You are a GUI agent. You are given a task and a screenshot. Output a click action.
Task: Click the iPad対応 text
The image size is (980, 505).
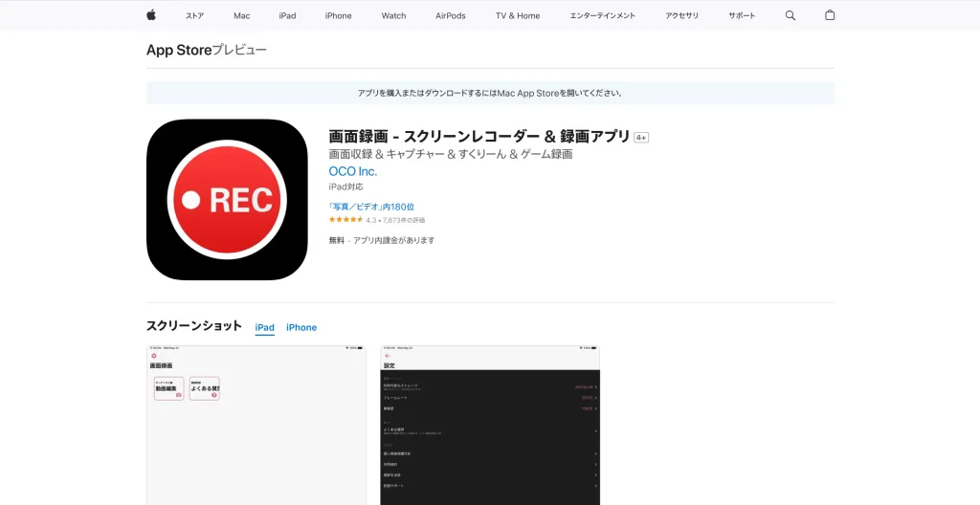[345, 187]
